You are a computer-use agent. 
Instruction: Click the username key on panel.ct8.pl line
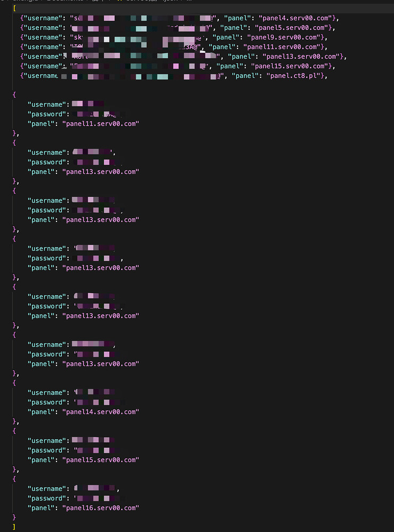(x=40, y=76)
